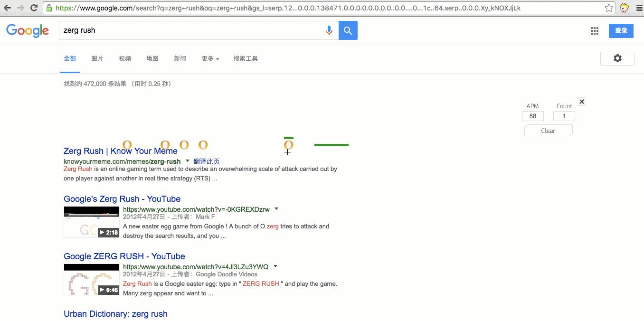Expand arrow beside -0KGREXDzrw YouTube URL

[276, 209]
